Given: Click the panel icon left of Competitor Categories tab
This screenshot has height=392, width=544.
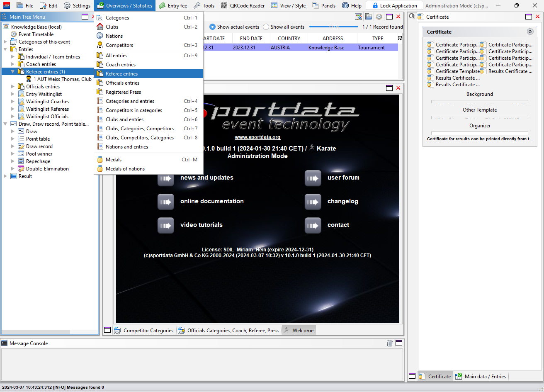Looking at the screenshot, I should click(x=107, y=330).
